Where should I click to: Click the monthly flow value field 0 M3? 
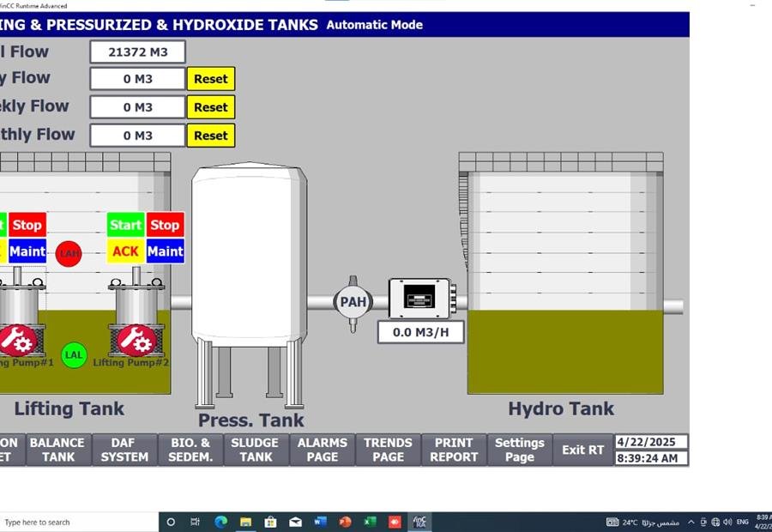tap(138, 136)
